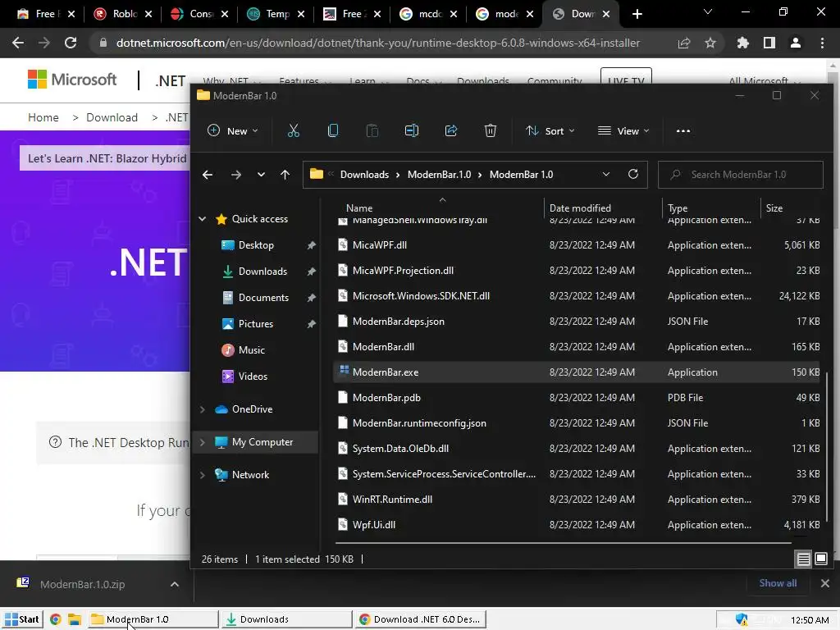Open Chrome three-dot menu
The image size is (840, 630).
[x=822, y=43]
